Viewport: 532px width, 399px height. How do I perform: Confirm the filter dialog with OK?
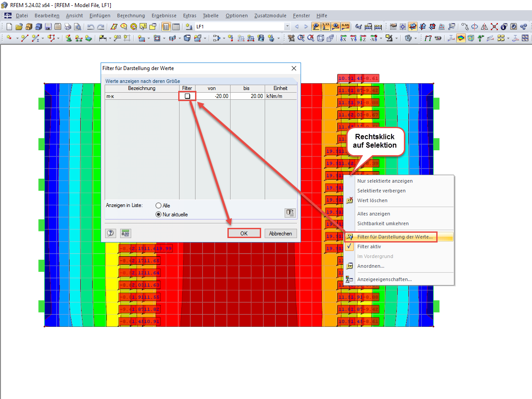tap(244, 233)
